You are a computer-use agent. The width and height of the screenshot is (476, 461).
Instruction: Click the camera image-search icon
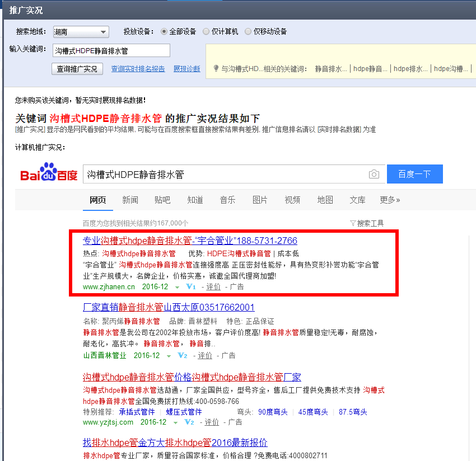[x=374, y=174]
